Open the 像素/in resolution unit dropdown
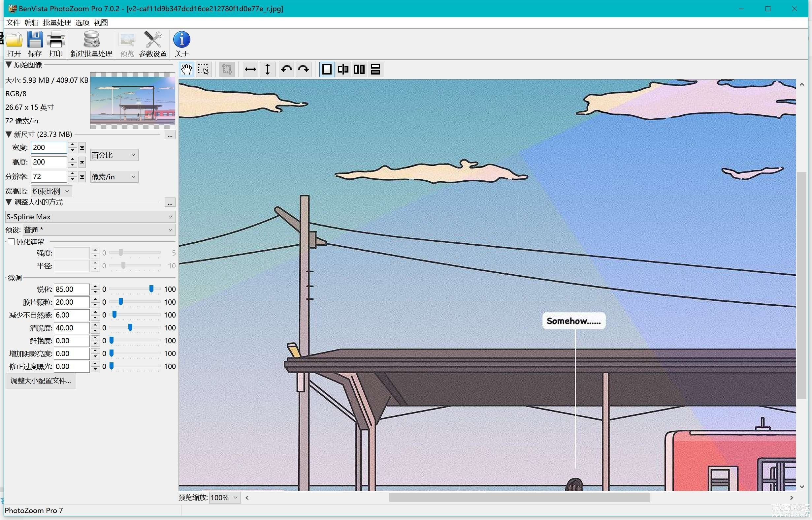Image resolution: width=812 pixels, height=520 pixels. [x=114, y=177]
